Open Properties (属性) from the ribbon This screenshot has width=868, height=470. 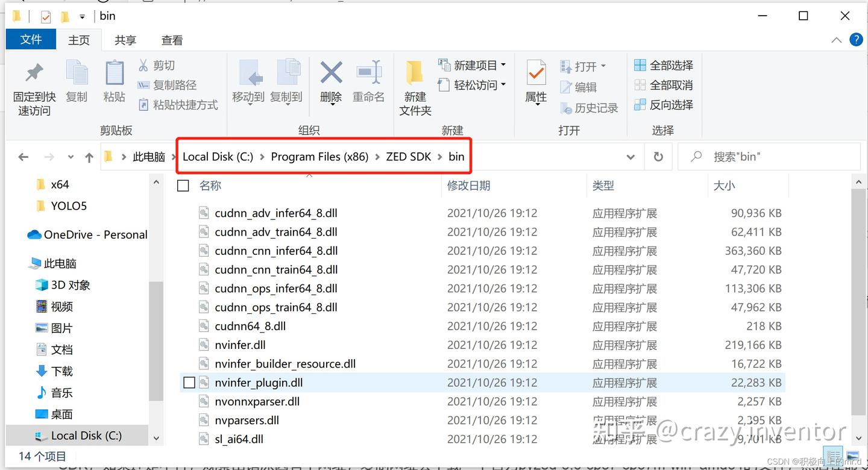point(535,84)
